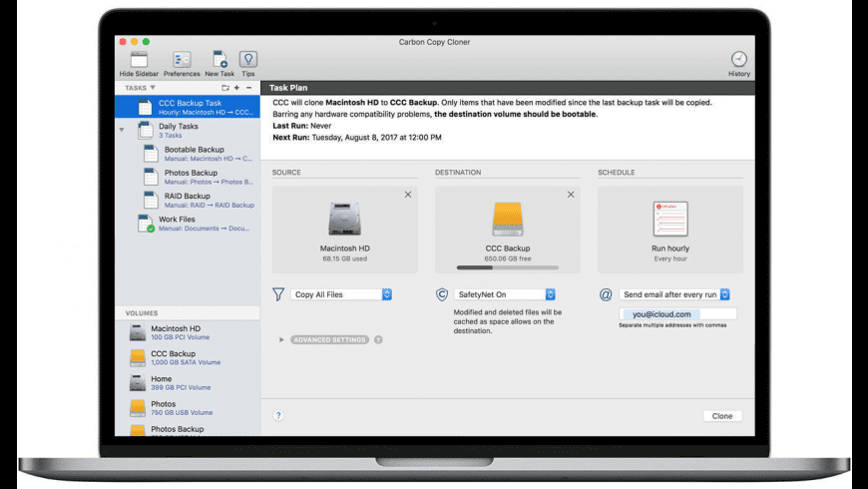Click the filter funnel icon

tap(278, 294)
